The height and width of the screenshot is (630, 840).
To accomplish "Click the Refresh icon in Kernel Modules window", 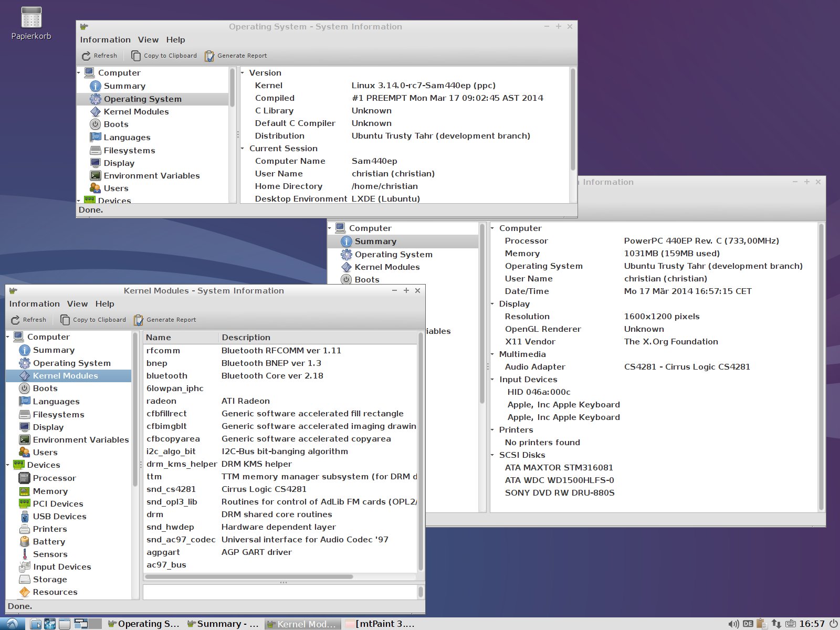I will point(16,320).
